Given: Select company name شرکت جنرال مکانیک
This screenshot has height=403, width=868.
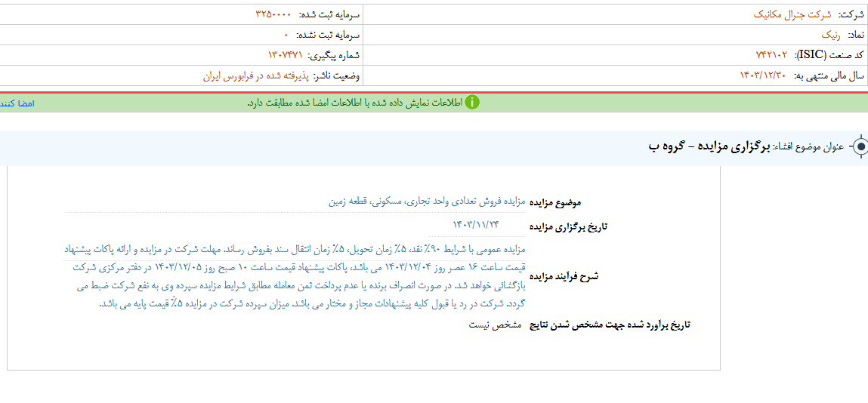Looking at the screenshot, I should coord(792,14).
